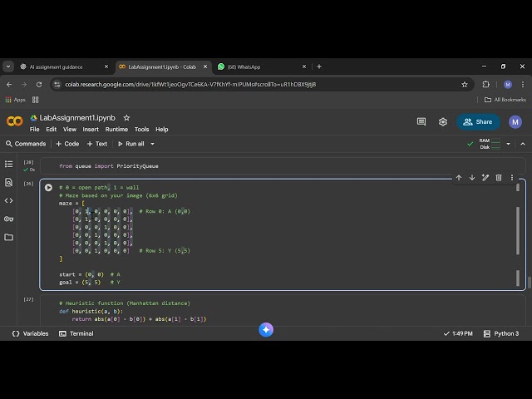532x399 pixels.
Task: Open more cell actions menu
Action: pos(512,177)
